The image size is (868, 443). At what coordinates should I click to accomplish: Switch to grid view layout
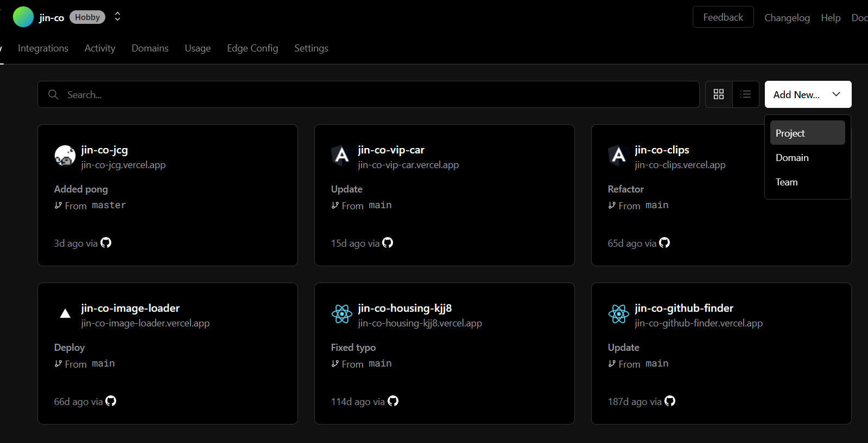point(719,94)
